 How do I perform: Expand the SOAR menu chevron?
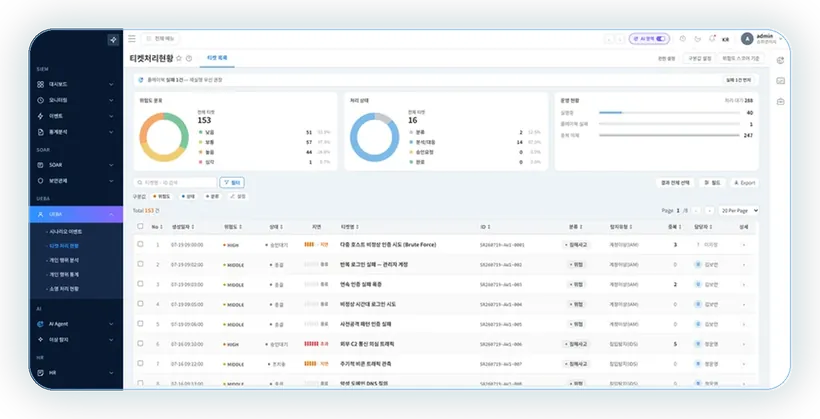click(111, 165)
